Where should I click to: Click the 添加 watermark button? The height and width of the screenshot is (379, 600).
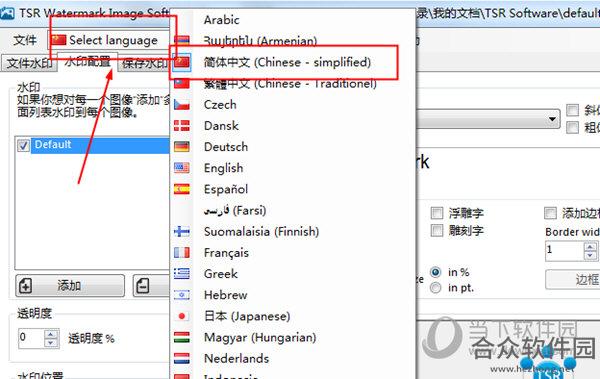click(x=70, y=286)
